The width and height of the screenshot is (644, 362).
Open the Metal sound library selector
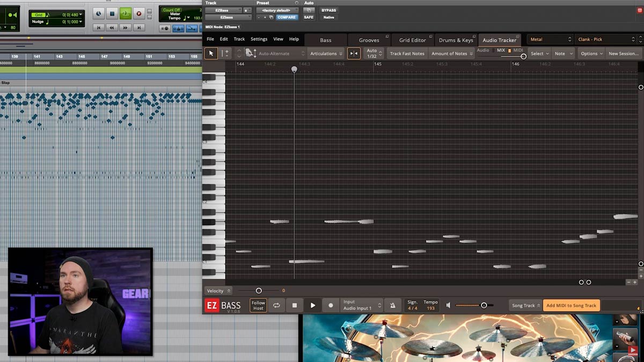tap(550, 39)
